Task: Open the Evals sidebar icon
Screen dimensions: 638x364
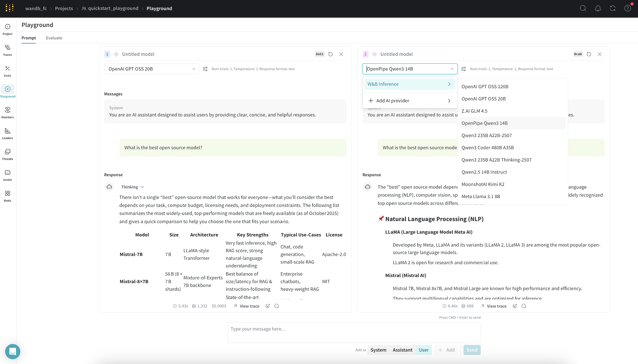Action: pos(7,71)
